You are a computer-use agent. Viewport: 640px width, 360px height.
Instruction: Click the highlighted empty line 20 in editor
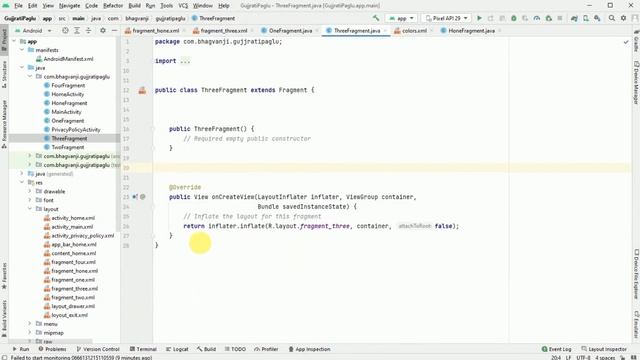(x=392, y=168)
